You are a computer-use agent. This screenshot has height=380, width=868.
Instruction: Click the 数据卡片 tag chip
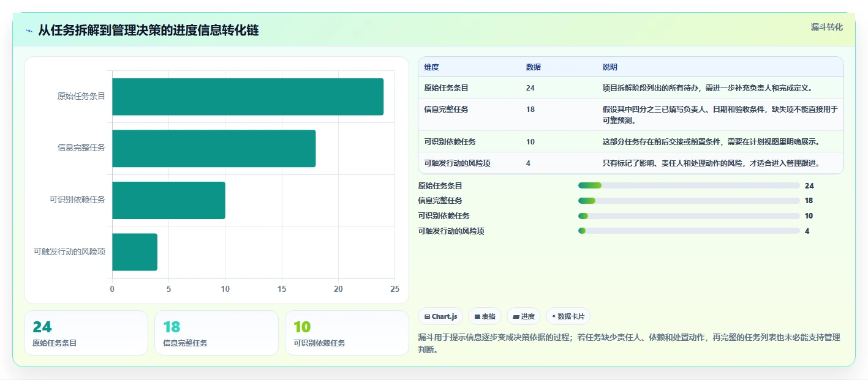[568, 316]
